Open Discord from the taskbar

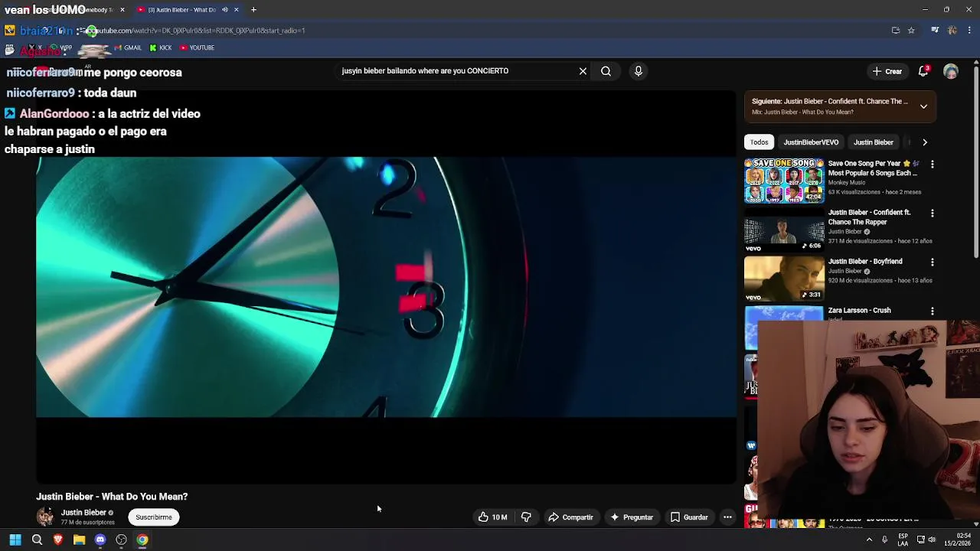coord(100,540)
